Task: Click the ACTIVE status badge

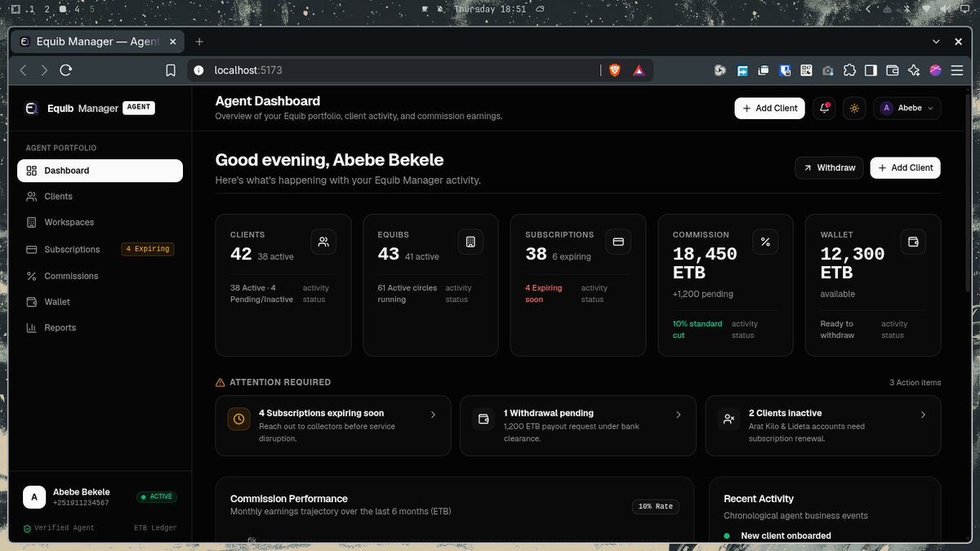Action: point(157,496)
